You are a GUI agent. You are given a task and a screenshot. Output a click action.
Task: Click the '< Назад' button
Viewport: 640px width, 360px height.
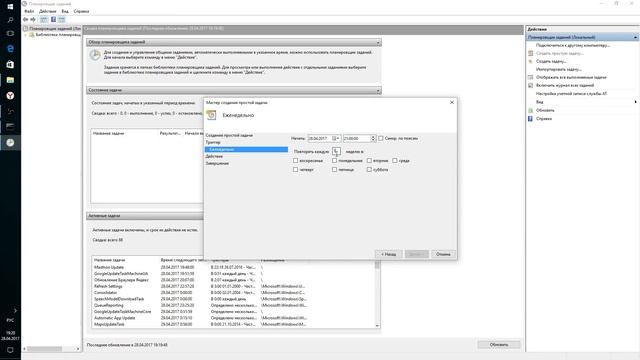pos(389,254)
